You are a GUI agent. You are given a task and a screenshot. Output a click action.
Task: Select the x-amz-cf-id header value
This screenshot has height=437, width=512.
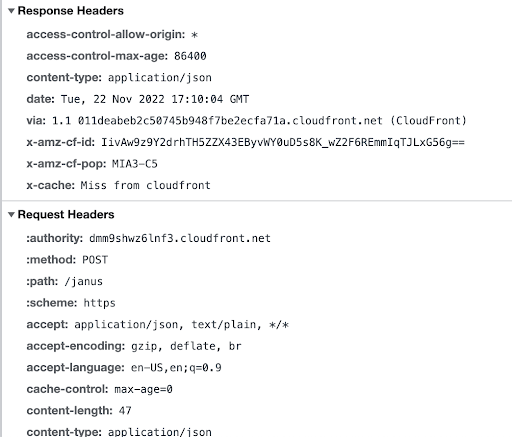point(283,142)
